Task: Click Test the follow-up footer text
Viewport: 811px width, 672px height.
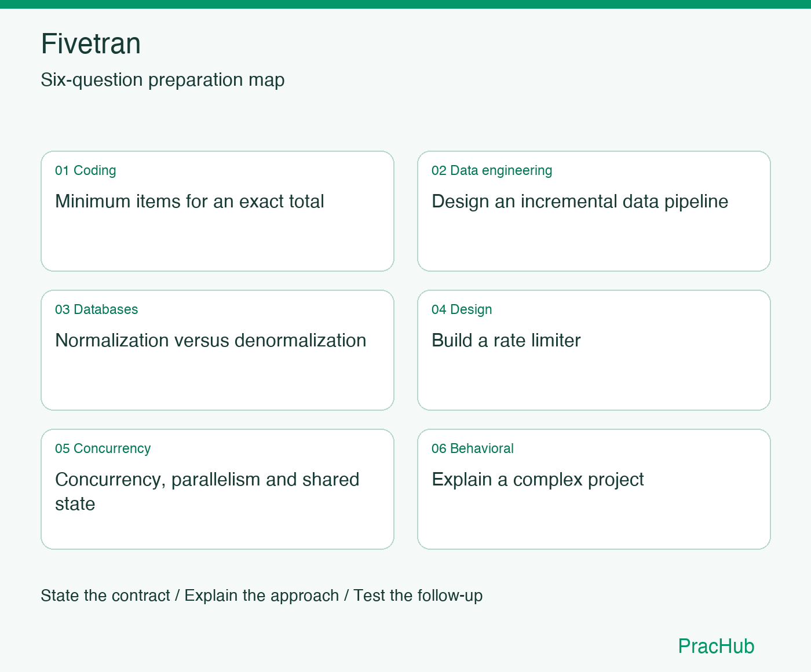Action: (x=418, y=596)
